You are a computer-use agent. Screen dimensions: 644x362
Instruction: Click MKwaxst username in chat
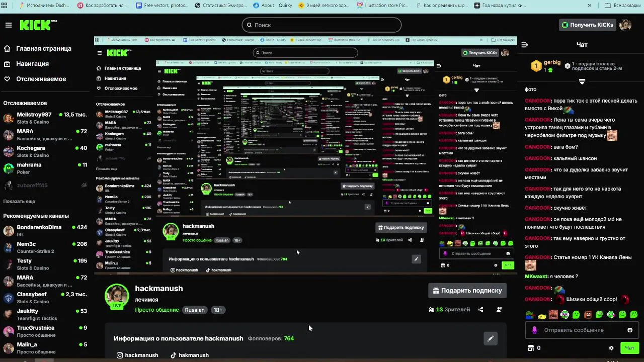tap(537, 276)
